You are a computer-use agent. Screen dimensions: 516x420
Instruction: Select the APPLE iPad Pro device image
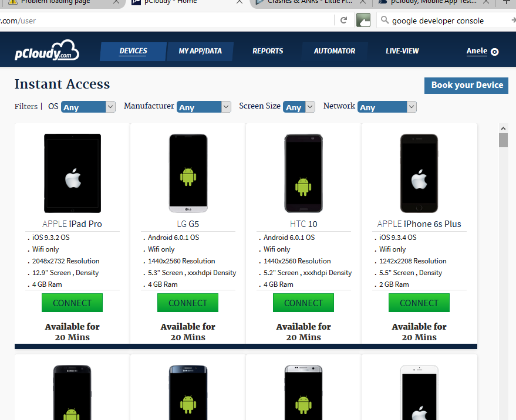click(x=72, y=173)
